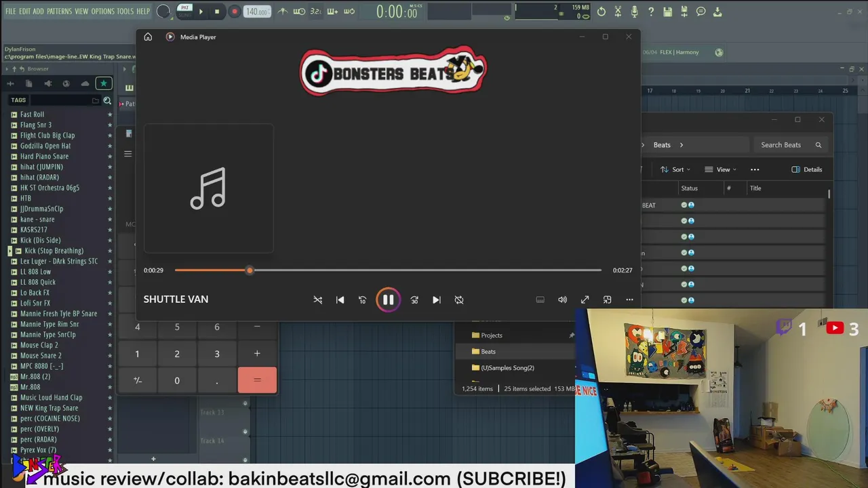
Task: Toggle overdub/blend recording icon
Action: (x=332, y=12)
